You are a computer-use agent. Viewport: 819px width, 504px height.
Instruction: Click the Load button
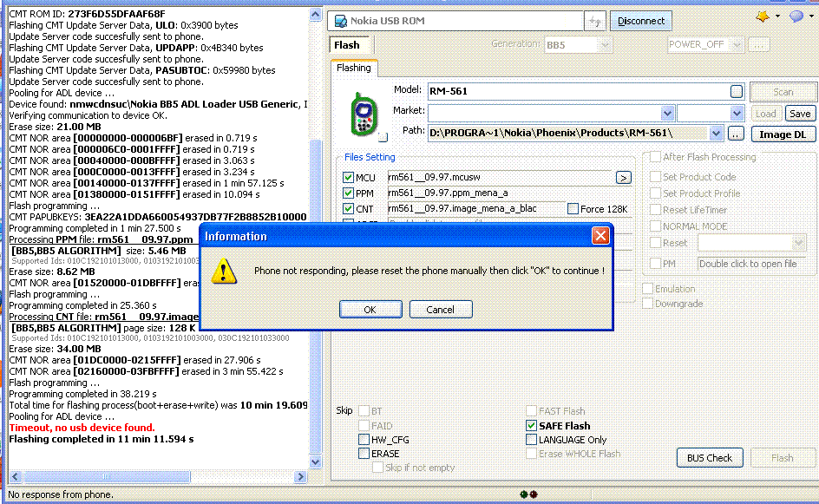(x=766, y=114)
